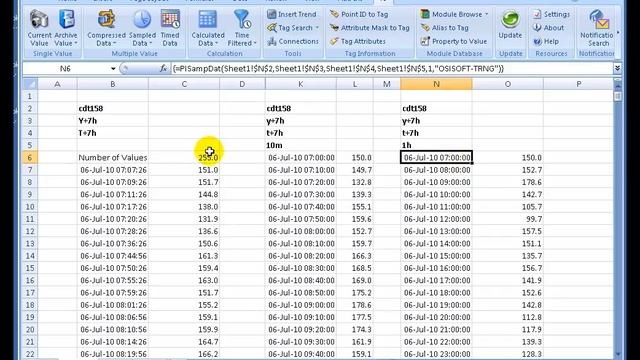Screen dimensions: 640x360
Task: Select Point ID to Tag
Action: [x=359, y=14]
